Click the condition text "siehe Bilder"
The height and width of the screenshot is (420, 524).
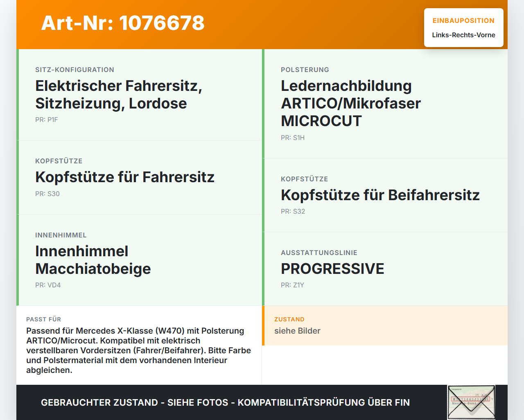tap(297, 331)
